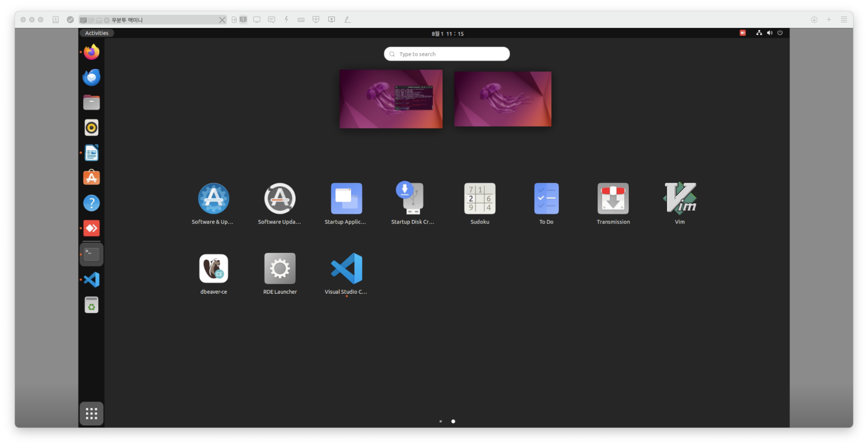Open Vim from app grid
The height and width of the screenshot is (446, 868).
click(x=680, y=199)
